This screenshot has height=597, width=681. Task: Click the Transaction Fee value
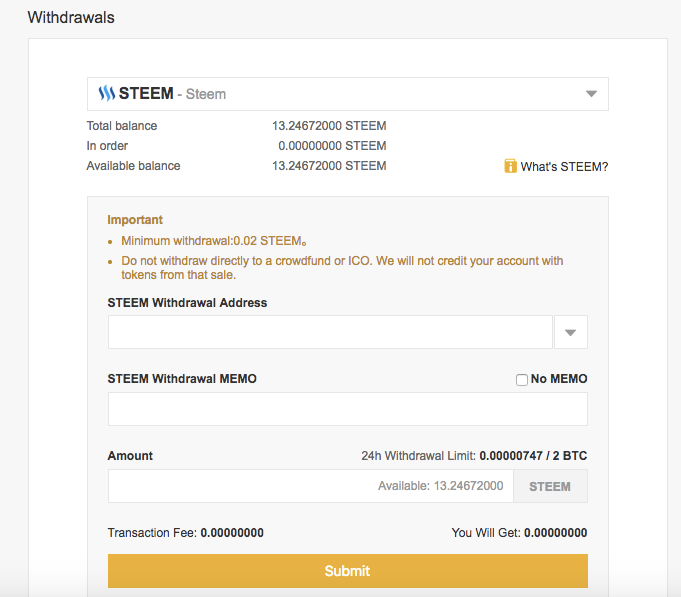coord(232,533)
